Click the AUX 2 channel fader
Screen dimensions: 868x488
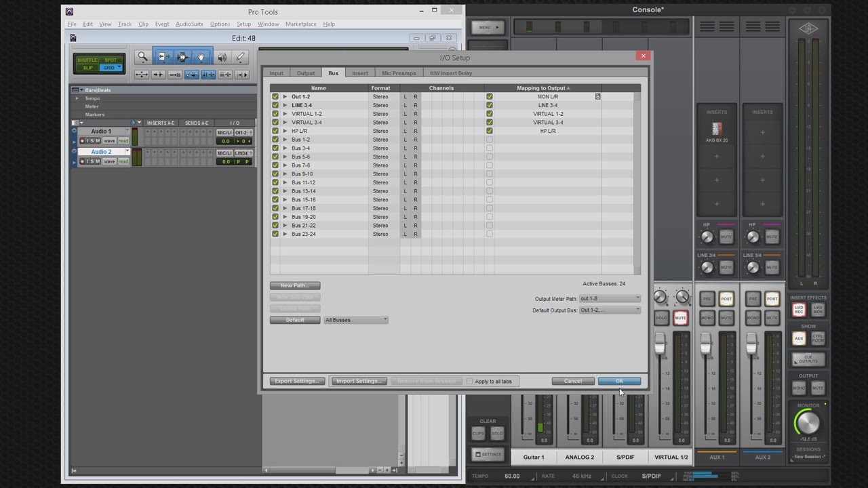click(x=751, y=343)
